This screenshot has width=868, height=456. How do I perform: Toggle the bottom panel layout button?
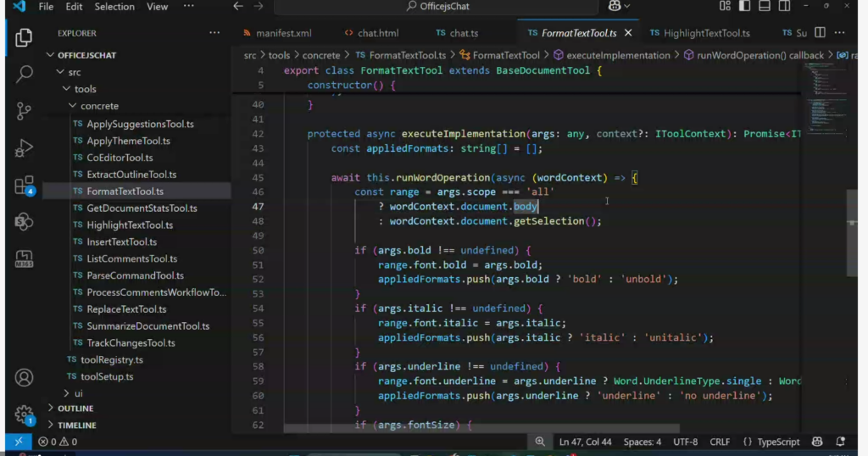764,6
